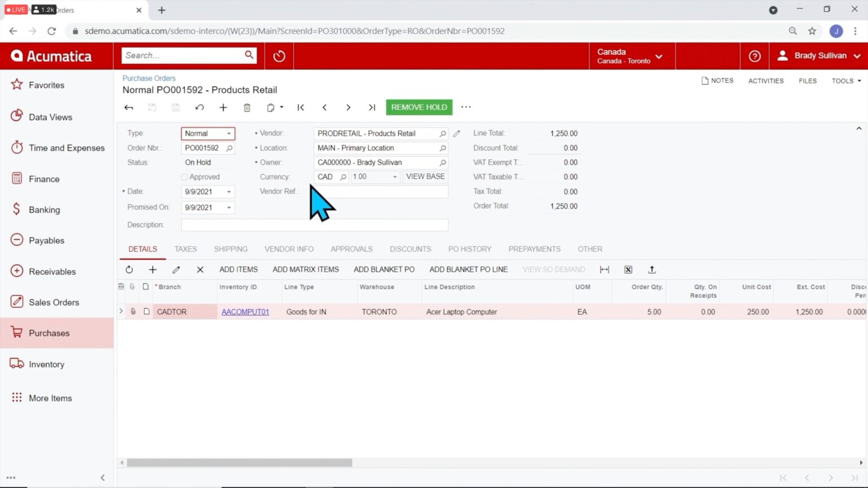
Task: Click the attachment clip on the CADTOR row
Action: (133, 311)
